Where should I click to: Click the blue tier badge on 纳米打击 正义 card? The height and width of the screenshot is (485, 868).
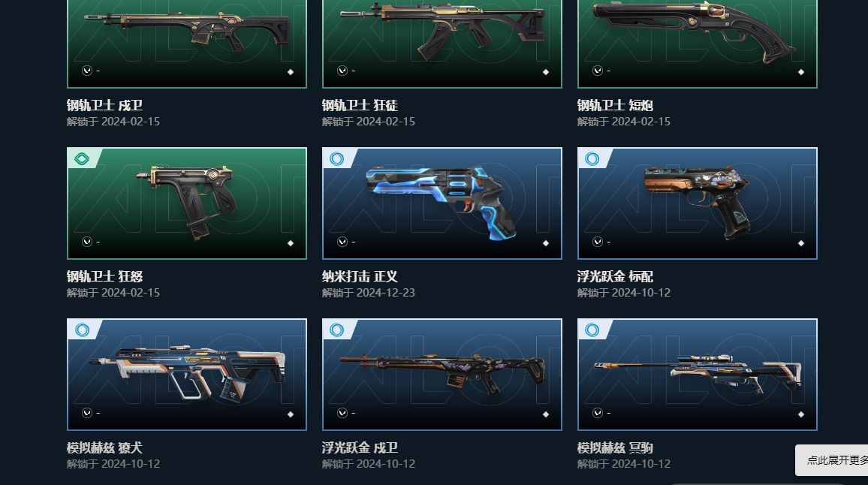(x=336, y=159)
